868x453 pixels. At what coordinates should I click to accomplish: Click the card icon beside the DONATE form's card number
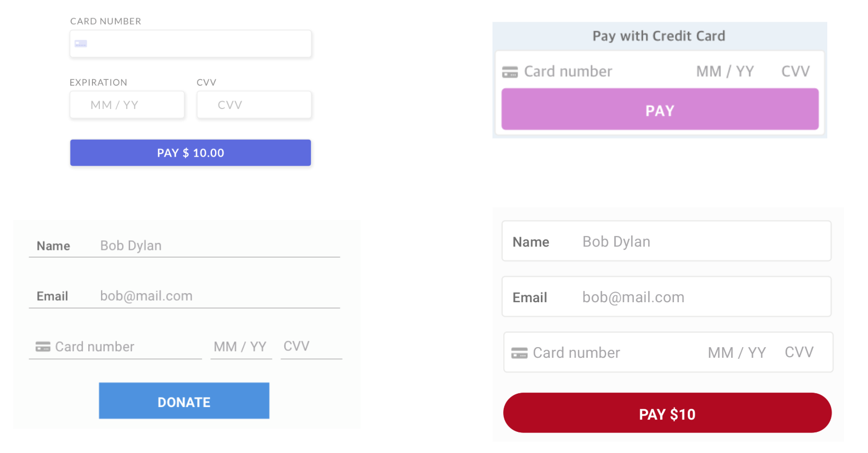43,347
